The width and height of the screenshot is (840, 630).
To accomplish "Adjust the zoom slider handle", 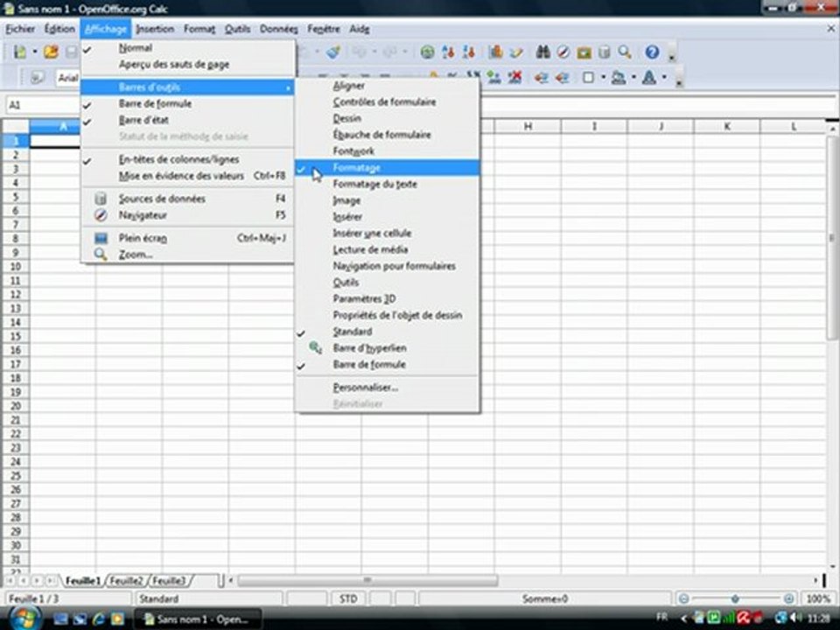I will (x=735, y=598).
